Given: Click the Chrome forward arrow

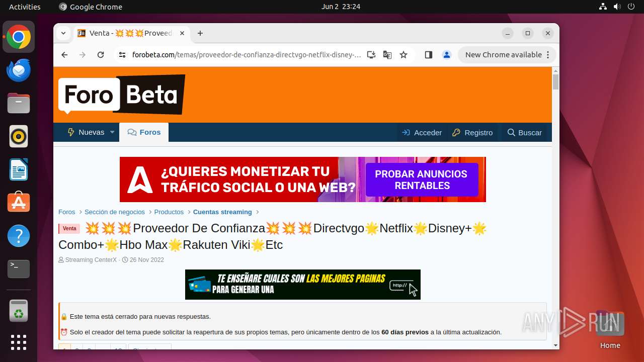Looking at the screenshot, I should [83, 55].
